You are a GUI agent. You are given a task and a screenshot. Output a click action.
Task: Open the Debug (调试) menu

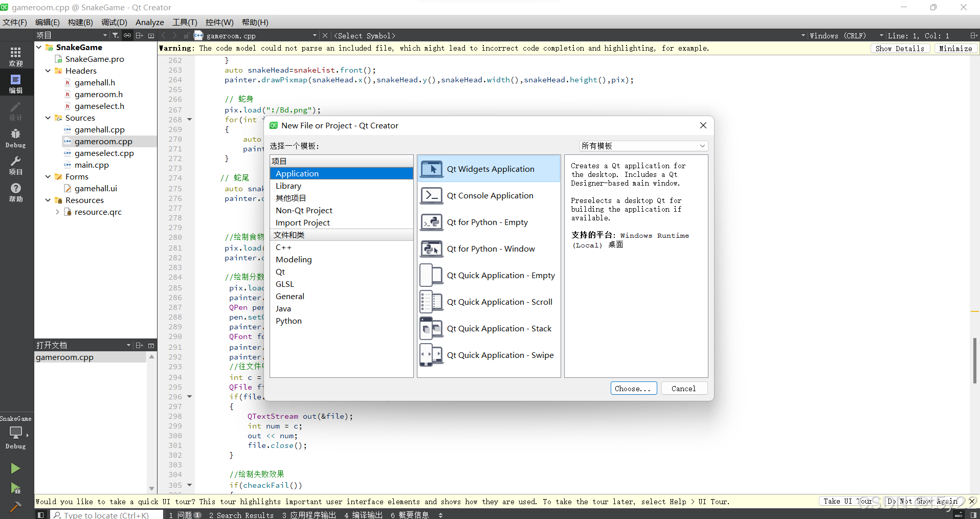click(x=114, y=22)
